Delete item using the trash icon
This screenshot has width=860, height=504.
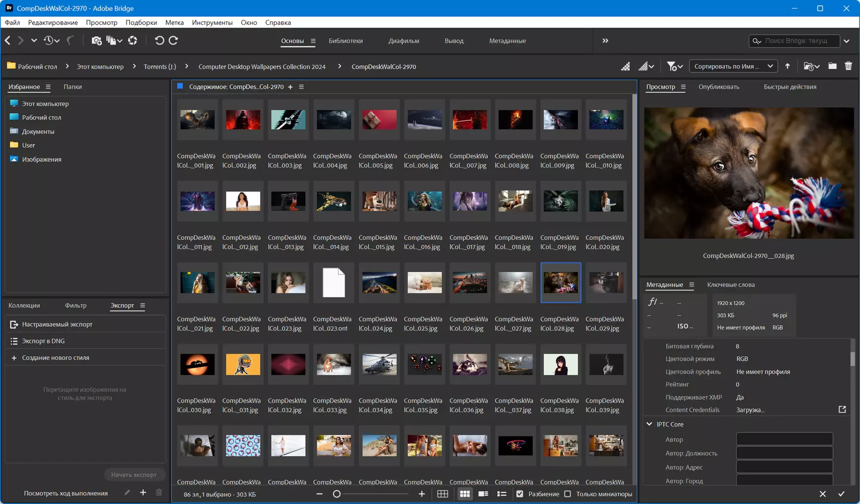(848, 66)
